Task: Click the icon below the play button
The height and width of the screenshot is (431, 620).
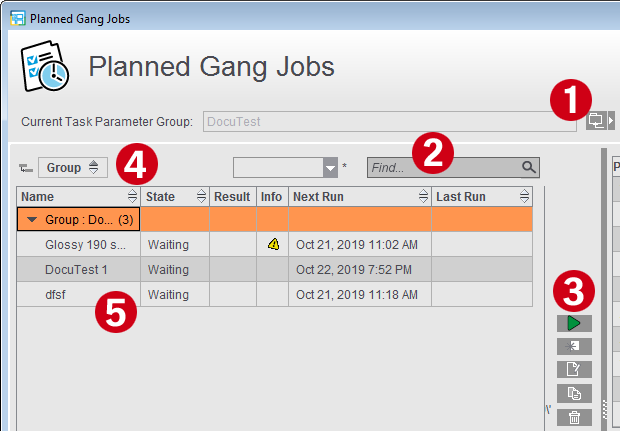Action: 573,346
